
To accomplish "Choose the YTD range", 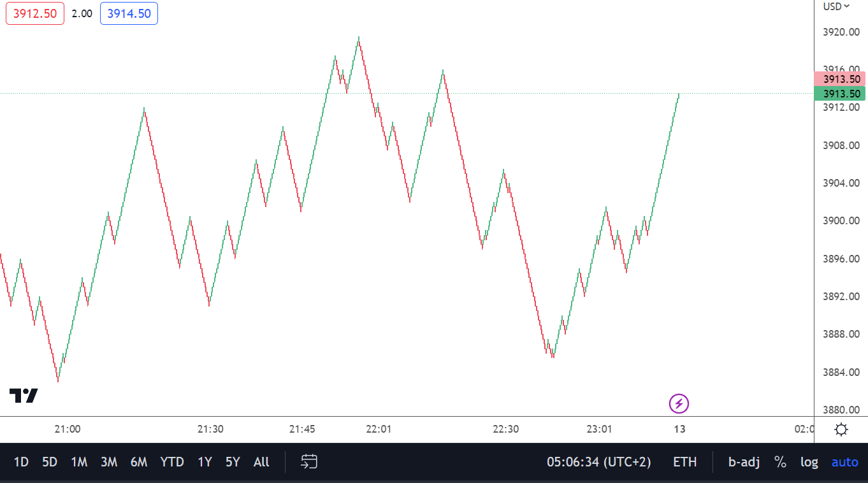I will click(172, 462).
